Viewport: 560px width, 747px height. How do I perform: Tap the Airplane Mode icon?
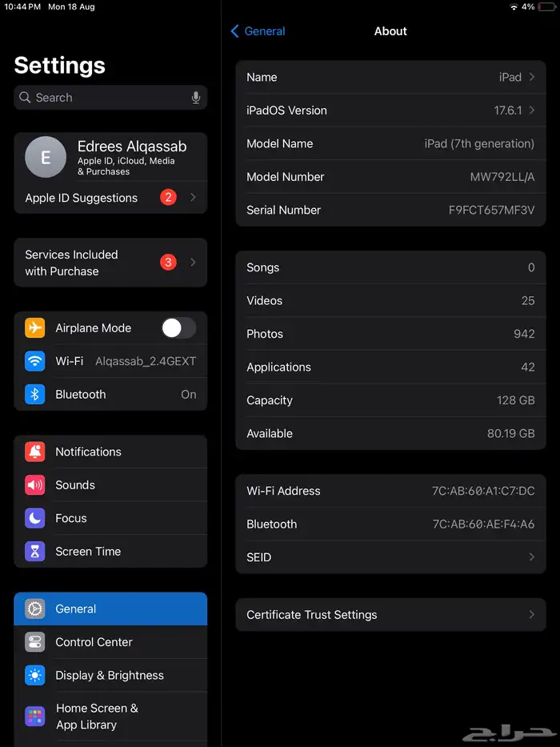point(34,327)
